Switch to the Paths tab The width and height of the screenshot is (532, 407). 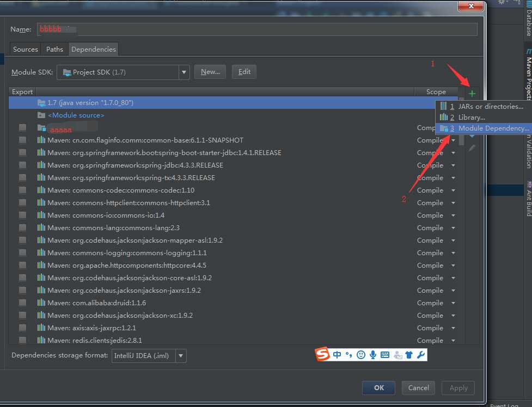(54, 49)
